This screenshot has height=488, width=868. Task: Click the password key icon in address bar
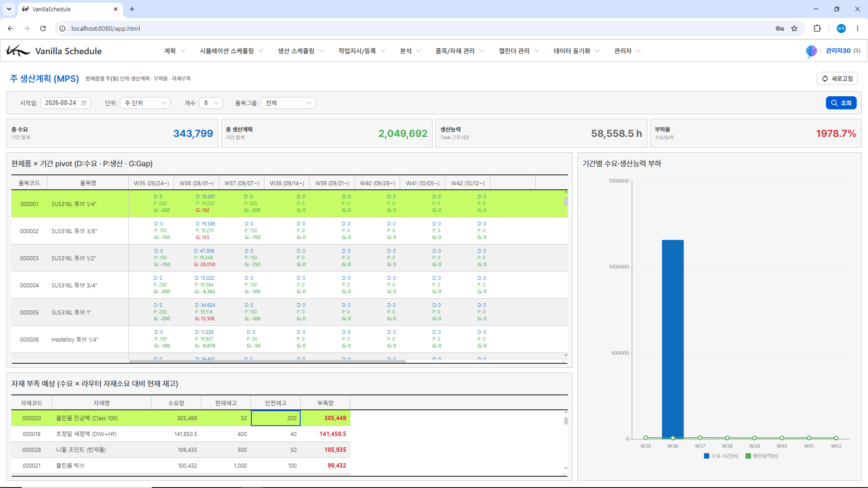pos(780,28)
